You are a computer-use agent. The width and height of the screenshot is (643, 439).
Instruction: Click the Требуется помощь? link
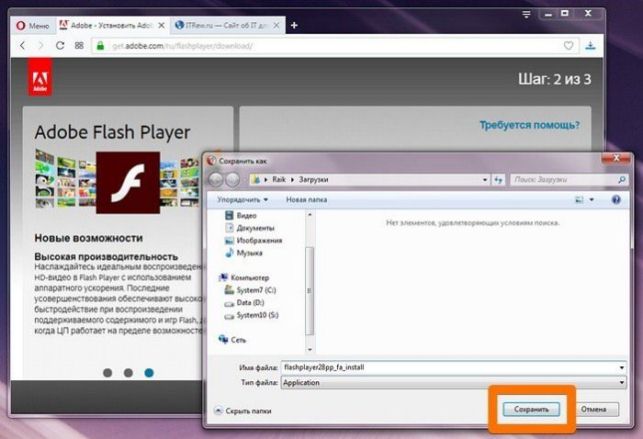529,125
